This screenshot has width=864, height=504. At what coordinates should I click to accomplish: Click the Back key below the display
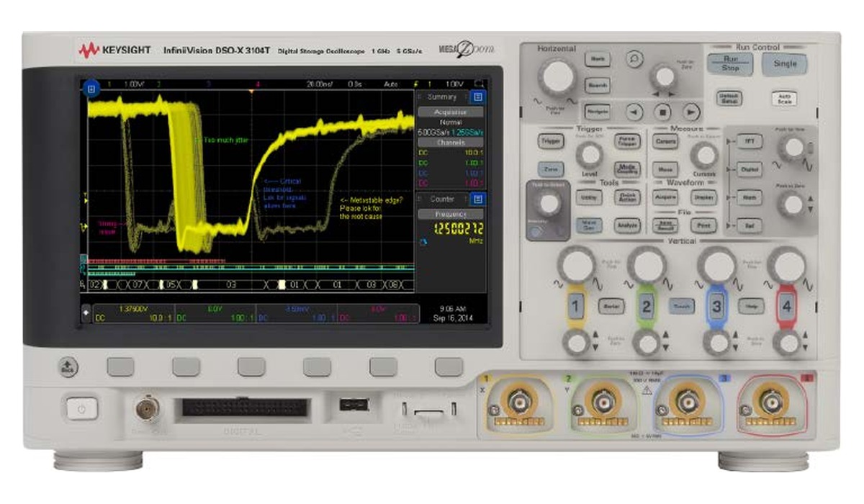click(68, 368)
